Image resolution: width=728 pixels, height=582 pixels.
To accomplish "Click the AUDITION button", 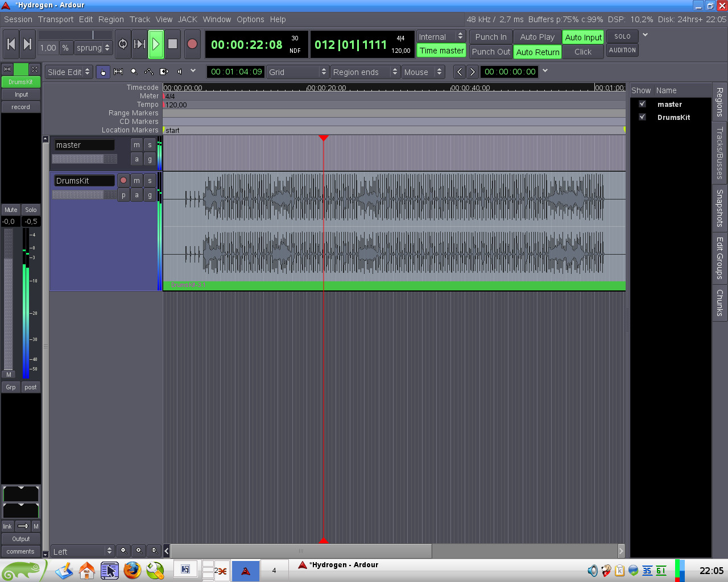I will point(622,50).
